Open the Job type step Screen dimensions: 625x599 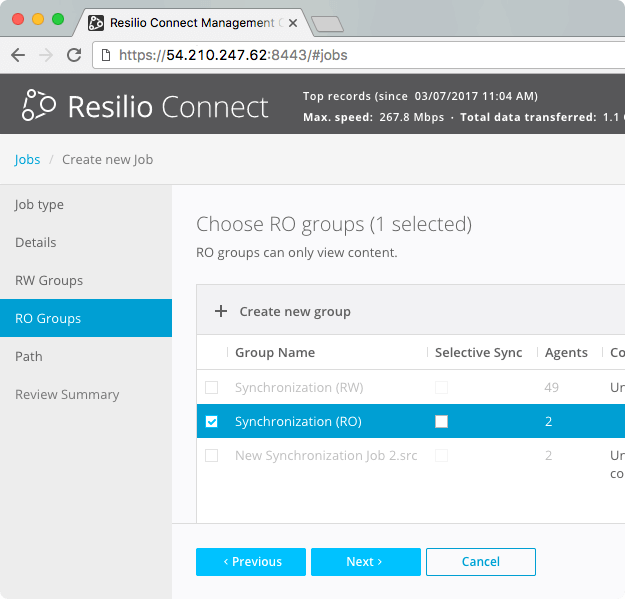coord(86,204)
